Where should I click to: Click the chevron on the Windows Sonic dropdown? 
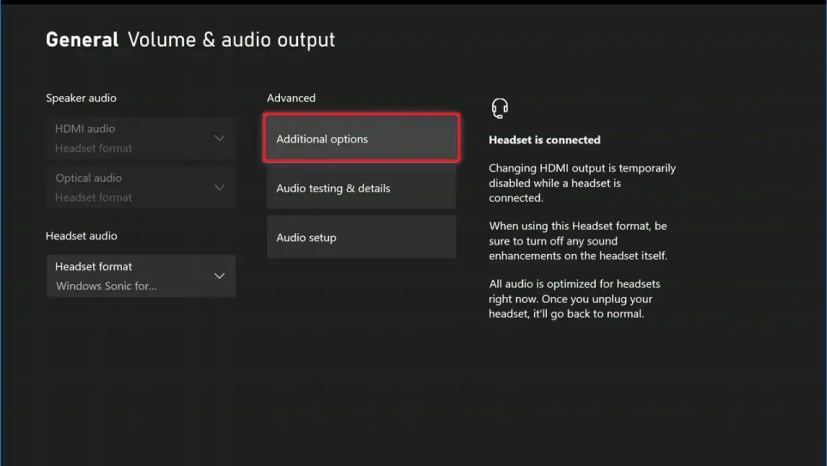[x=219, y=276]
